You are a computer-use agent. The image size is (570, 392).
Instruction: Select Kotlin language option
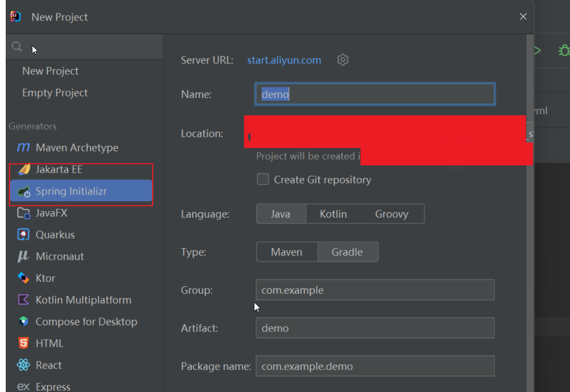[333, 214]
